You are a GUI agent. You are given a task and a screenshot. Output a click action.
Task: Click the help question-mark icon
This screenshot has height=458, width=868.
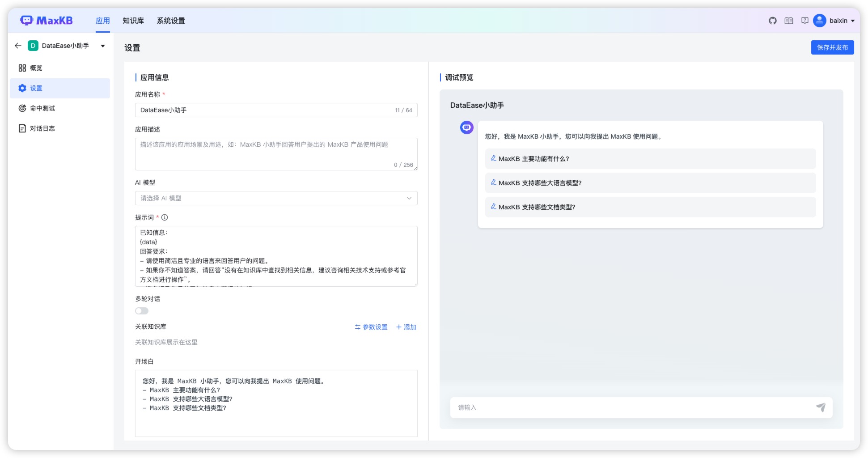pyautogui.click(x=805, y=20)
